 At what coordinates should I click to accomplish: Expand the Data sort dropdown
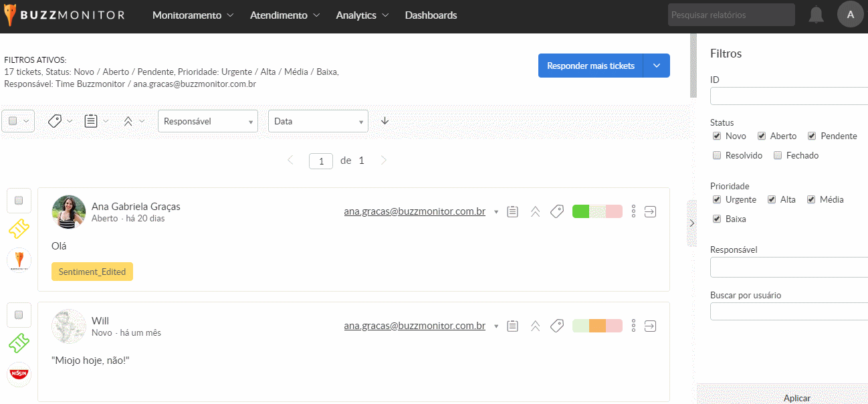[x=318, y=122]
